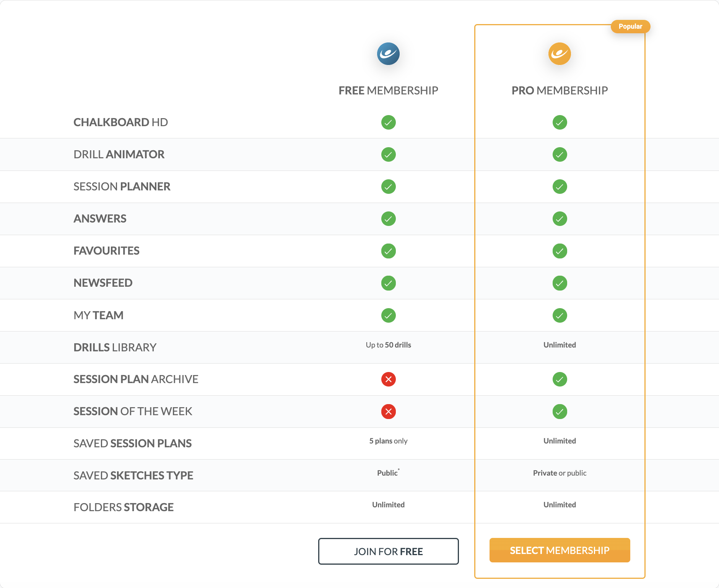Click Pro checkmark for Session of the Week
Viewport: 719px width, 588px height.
click(560, 411)
